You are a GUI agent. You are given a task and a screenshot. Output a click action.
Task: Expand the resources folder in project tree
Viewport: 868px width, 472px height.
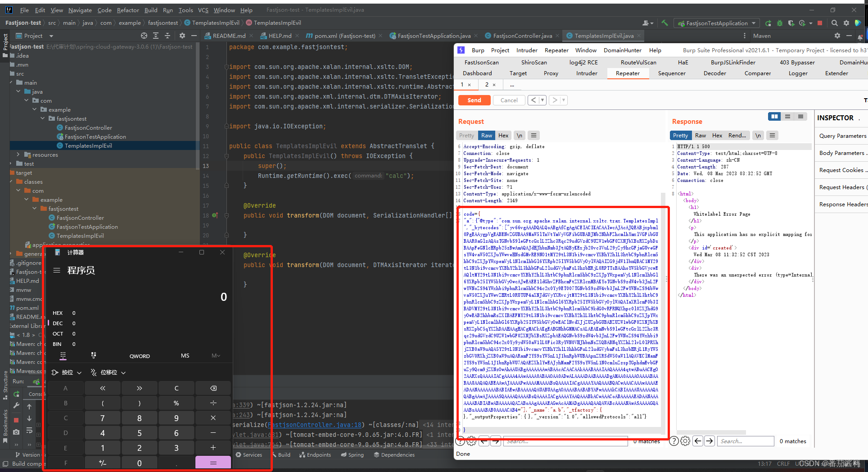click(x=18, y=154)
